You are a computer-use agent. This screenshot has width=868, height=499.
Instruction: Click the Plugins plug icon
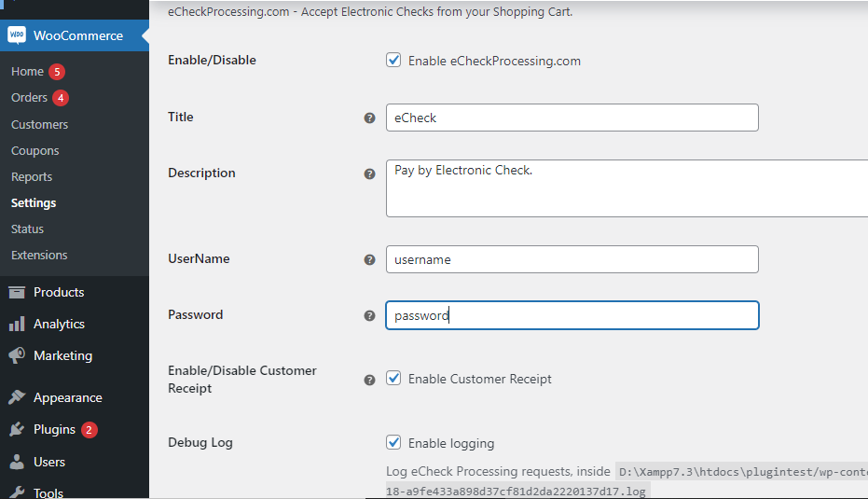pos(17,429)
